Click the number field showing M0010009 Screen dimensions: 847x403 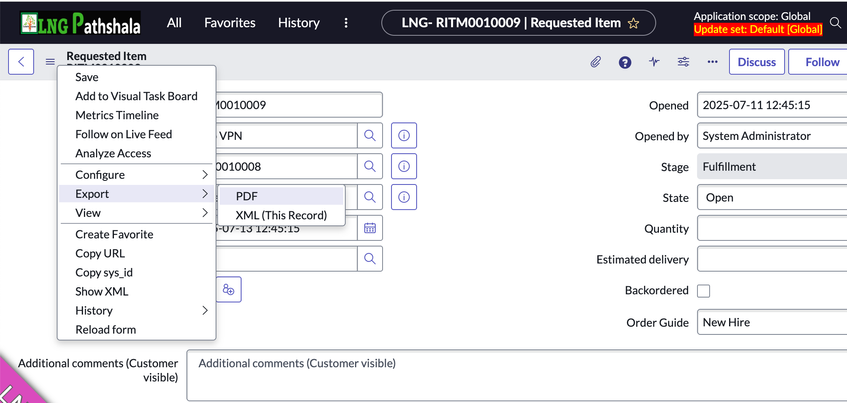tap(299, 105)
